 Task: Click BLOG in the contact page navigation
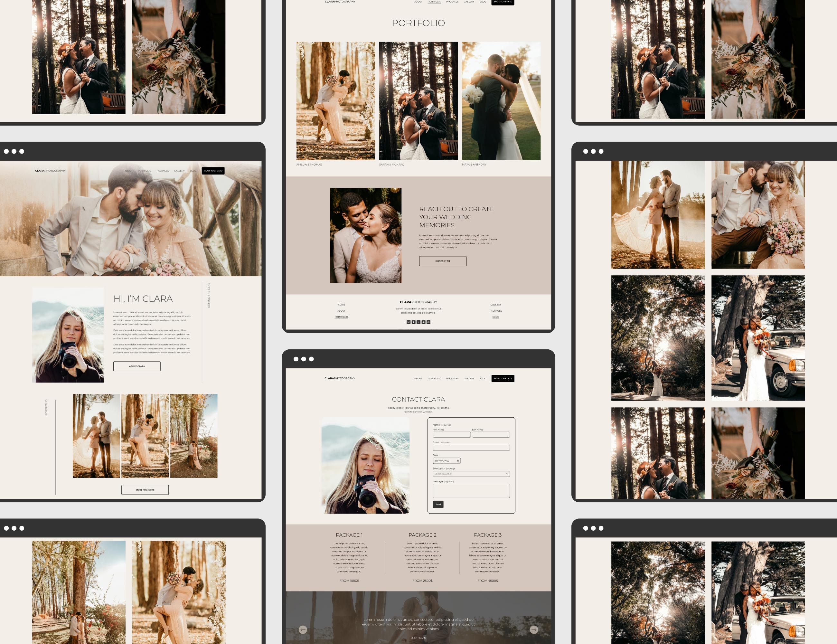[x=483, y=378]
